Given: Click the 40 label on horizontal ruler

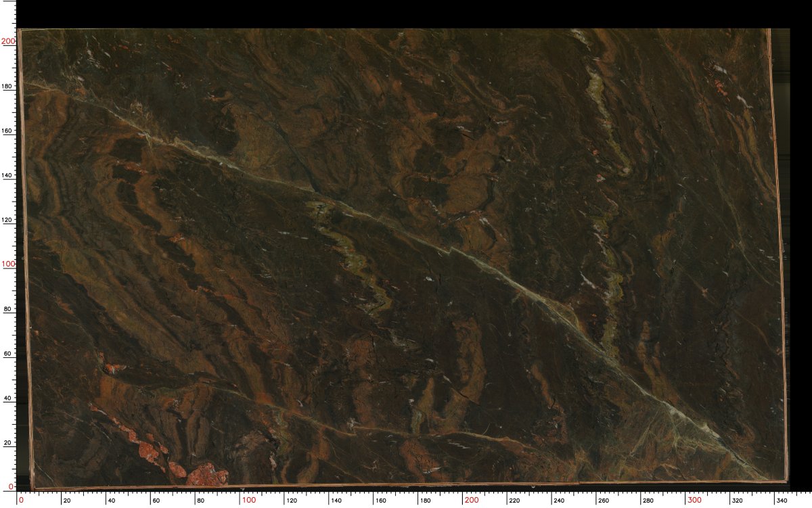Looking at the screenshot, I should [x=111, y=501].
